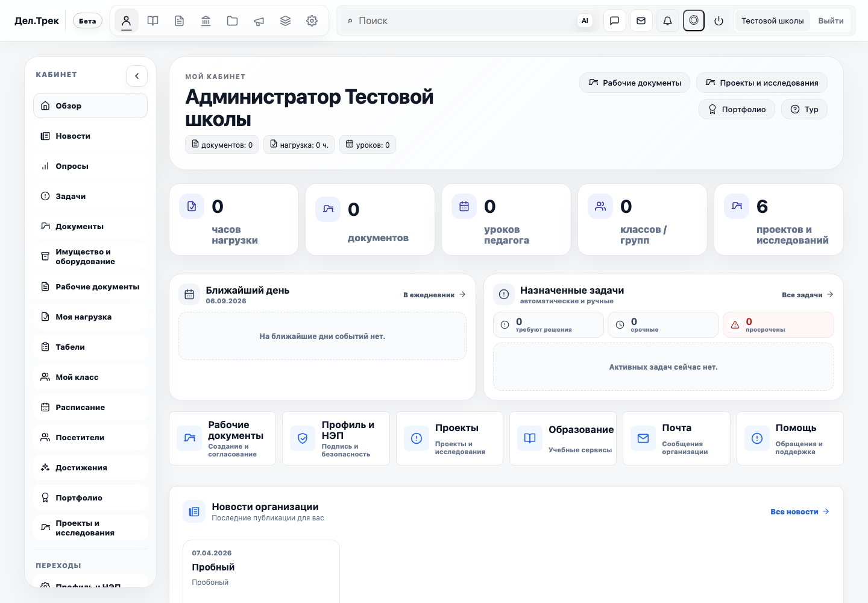Viewport: 868px width, 603px height.
Task: Open the person profile icon in top navigation
Action: coord(127,21)
